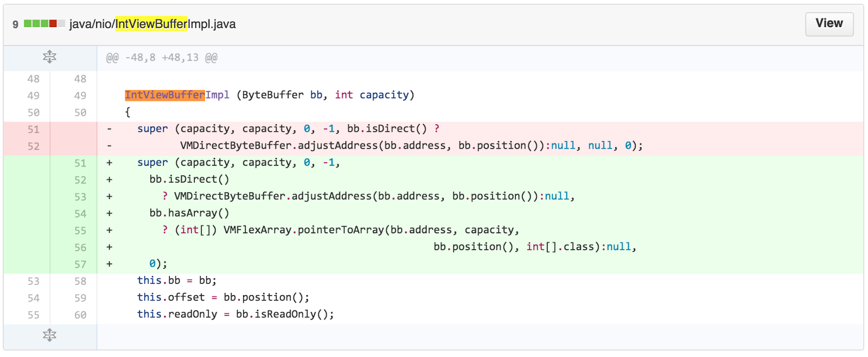Select old line number 52

(x=34, y=146)
